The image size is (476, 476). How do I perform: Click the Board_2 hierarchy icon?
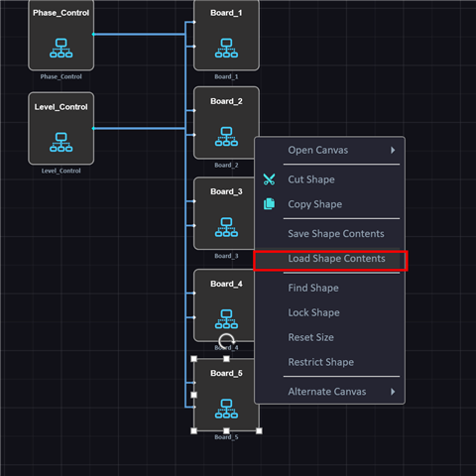[226, 137]
